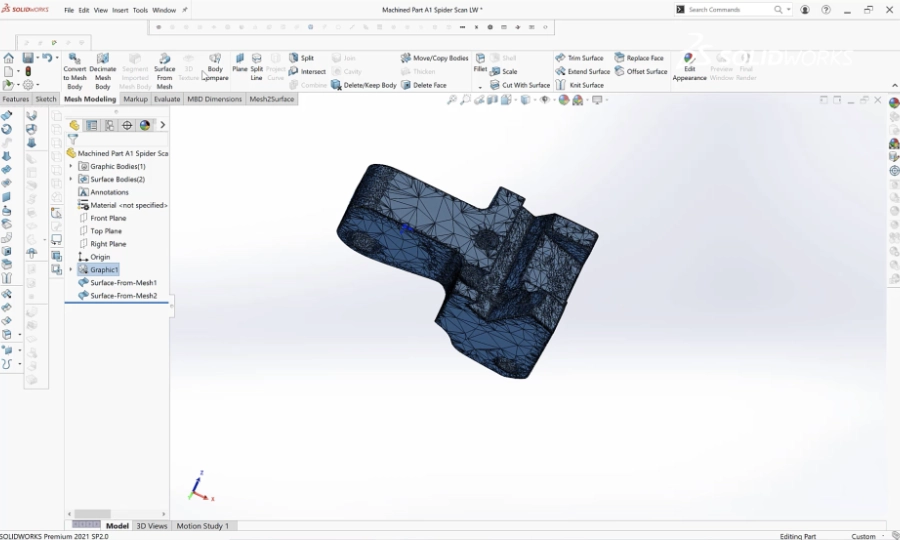The width and height of the screenshot is (900, 540).
Task: Open the Fillet dropdown arrow
Action: coord(480,87)
